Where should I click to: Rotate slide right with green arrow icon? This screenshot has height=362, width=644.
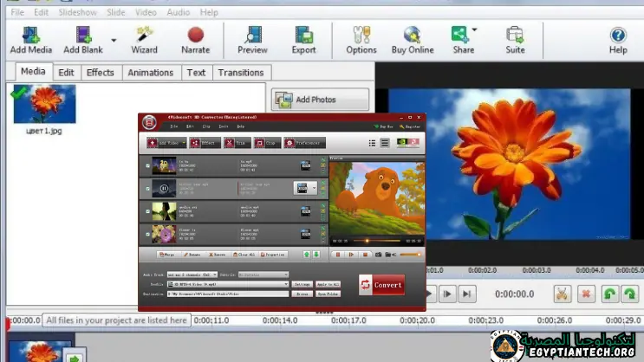pos(630,294)
